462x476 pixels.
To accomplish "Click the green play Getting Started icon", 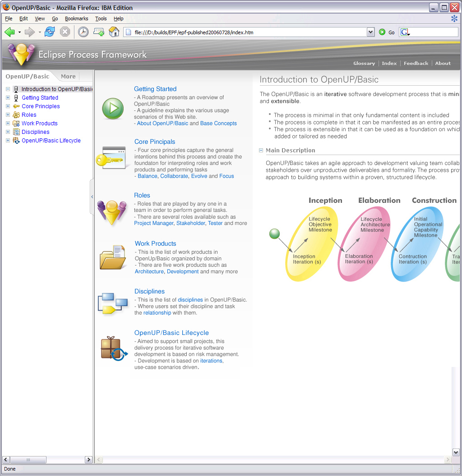I will coord(113,108).
